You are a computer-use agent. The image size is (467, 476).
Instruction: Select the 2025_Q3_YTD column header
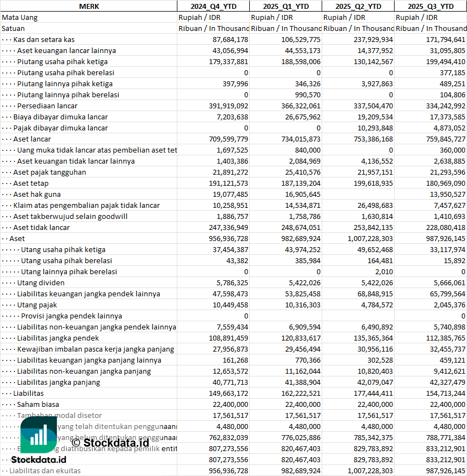(x=431, y=6)
